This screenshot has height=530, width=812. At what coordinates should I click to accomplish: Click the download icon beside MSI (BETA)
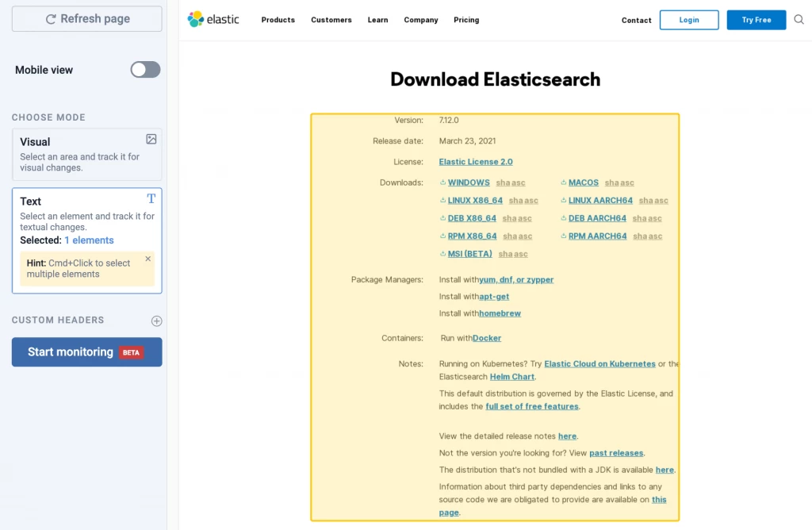pyautogui.click(x=442, y=254)
